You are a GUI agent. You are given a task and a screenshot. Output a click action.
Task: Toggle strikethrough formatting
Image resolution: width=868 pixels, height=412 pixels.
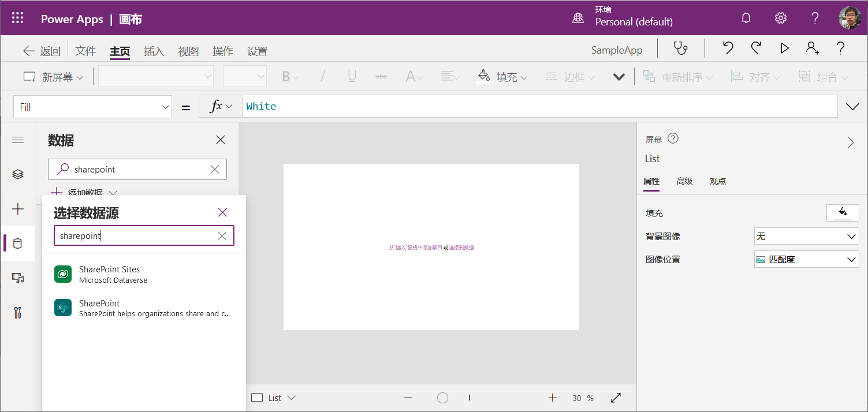(x=381, y=77)
